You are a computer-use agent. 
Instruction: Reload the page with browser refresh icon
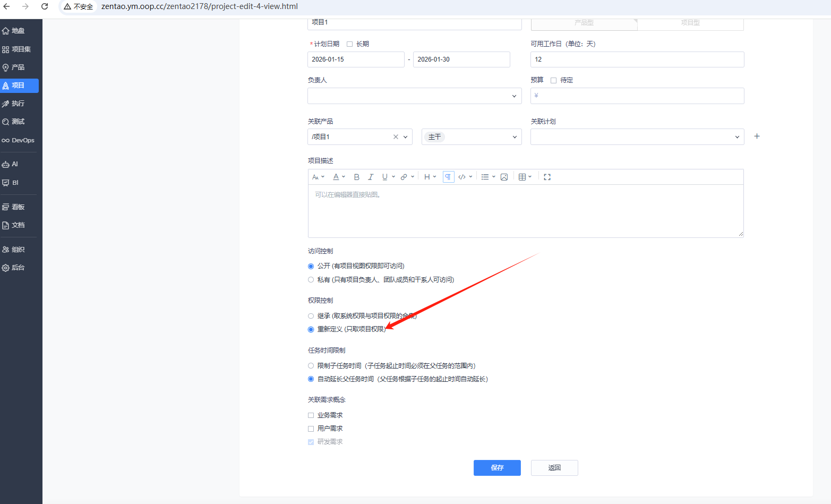45,6
